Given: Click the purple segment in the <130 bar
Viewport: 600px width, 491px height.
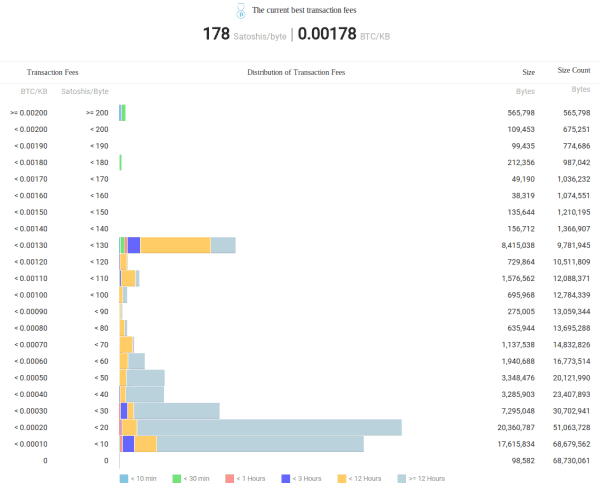Looking at the screenshot, I should click(133, 245).
